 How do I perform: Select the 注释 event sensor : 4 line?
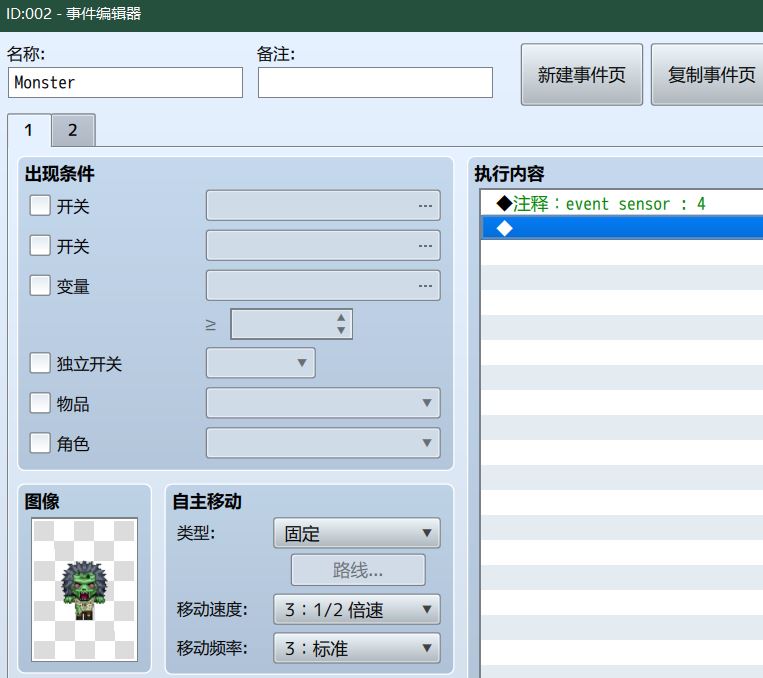tap(622, 203)
